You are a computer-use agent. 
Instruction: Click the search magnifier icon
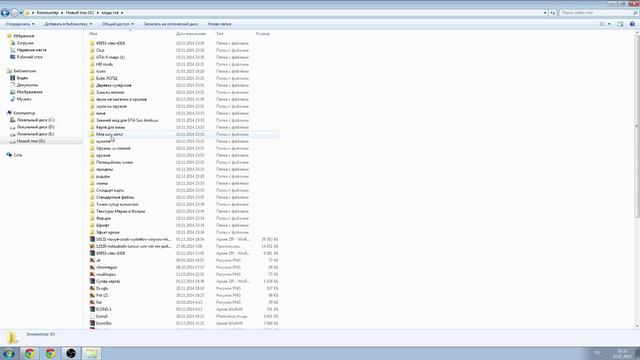(x=635, y=13)
